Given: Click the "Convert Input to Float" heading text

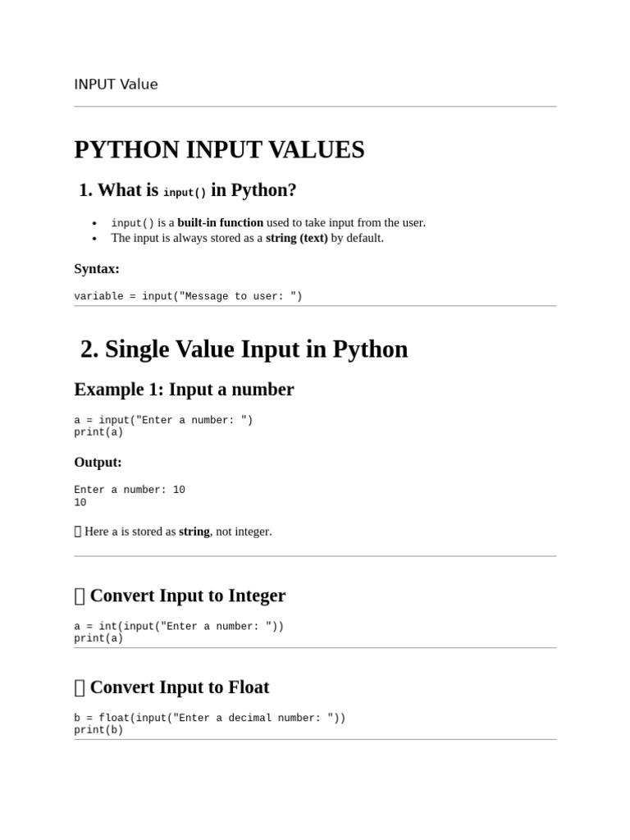Looking at the screenshot, I should [x=179, y=687].
